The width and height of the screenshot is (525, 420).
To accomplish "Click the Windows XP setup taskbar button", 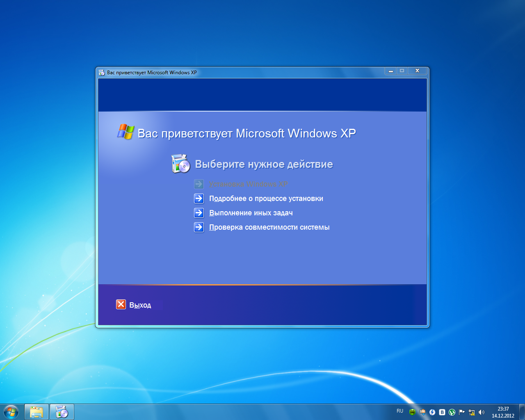I will 62,412.
